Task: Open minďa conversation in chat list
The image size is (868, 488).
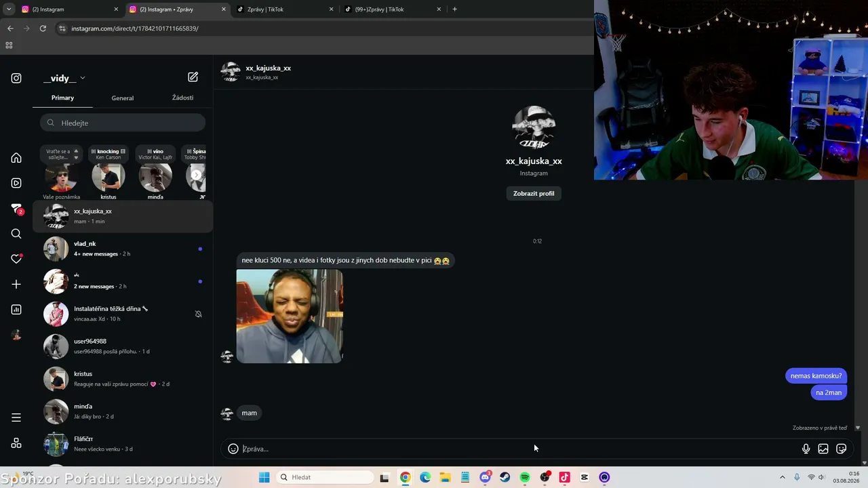Action: coord(123,411)
